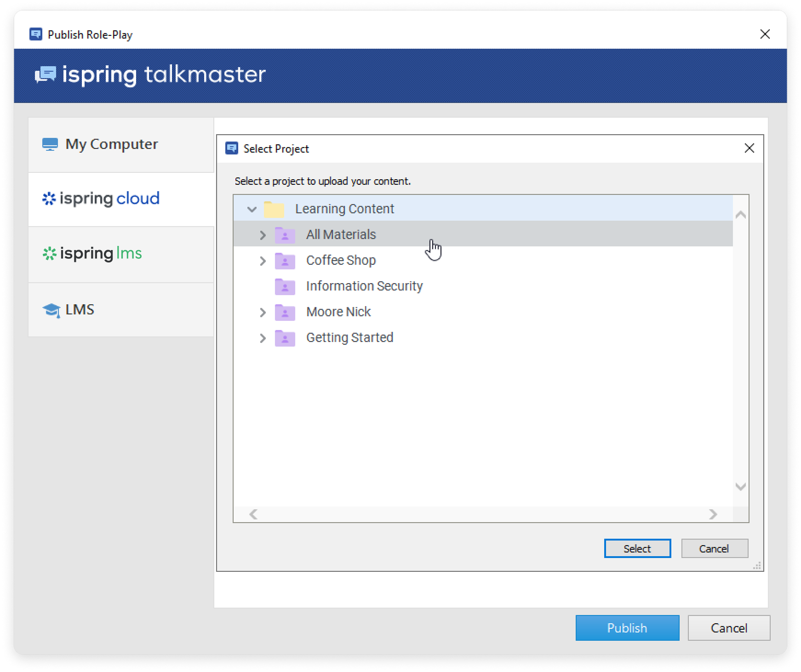This screenshot has height=672, width=801.
Task: Collapse the Learning Content tree node
Action: coord(252,209)
